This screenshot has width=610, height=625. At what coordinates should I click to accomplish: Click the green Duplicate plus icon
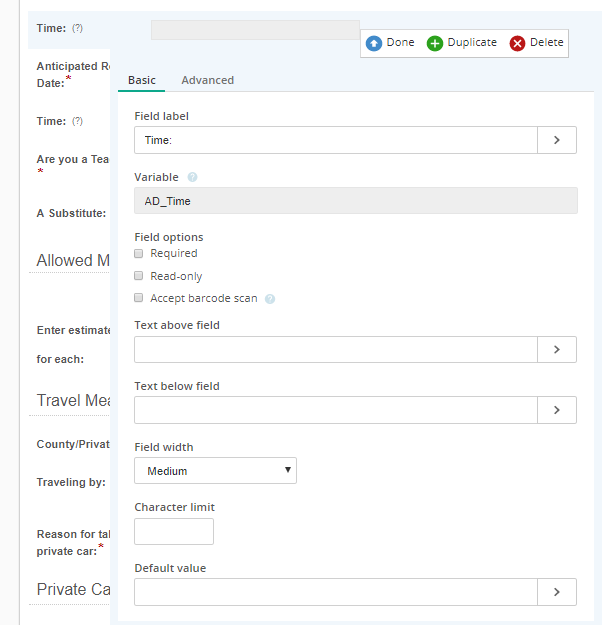coord(435,43)
